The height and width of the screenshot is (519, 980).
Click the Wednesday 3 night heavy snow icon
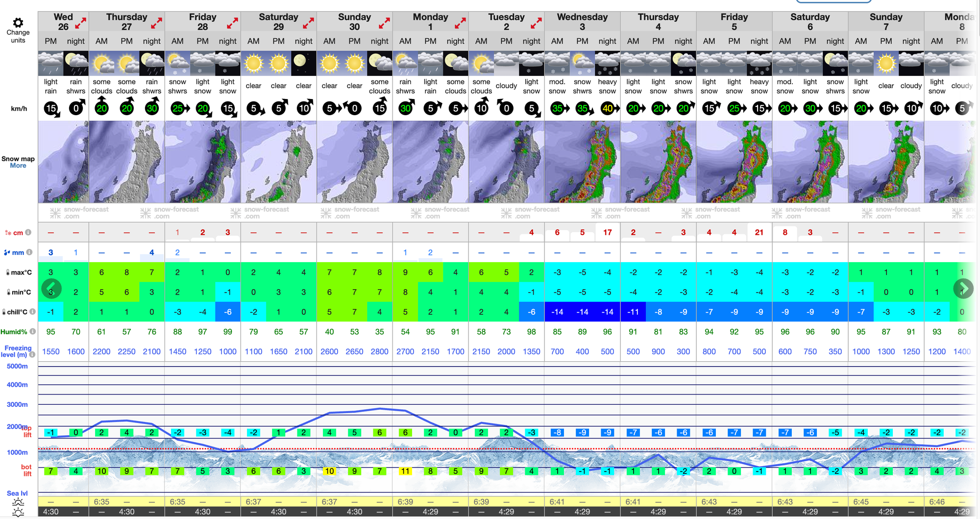[607, 63]
